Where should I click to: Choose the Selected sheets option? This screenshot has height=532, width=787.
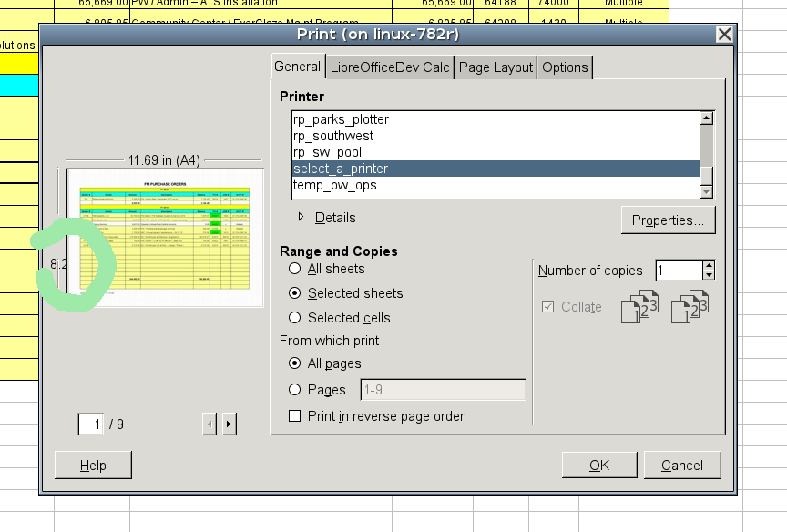pos(294,293)
